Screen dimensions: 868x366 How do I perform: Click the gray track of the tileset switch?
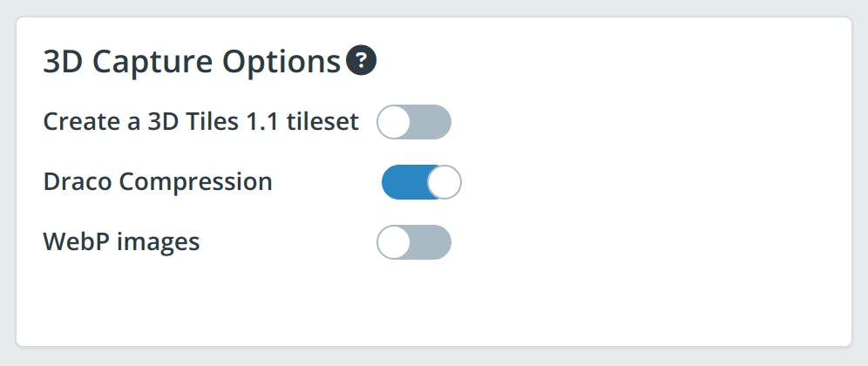[432, 122]
